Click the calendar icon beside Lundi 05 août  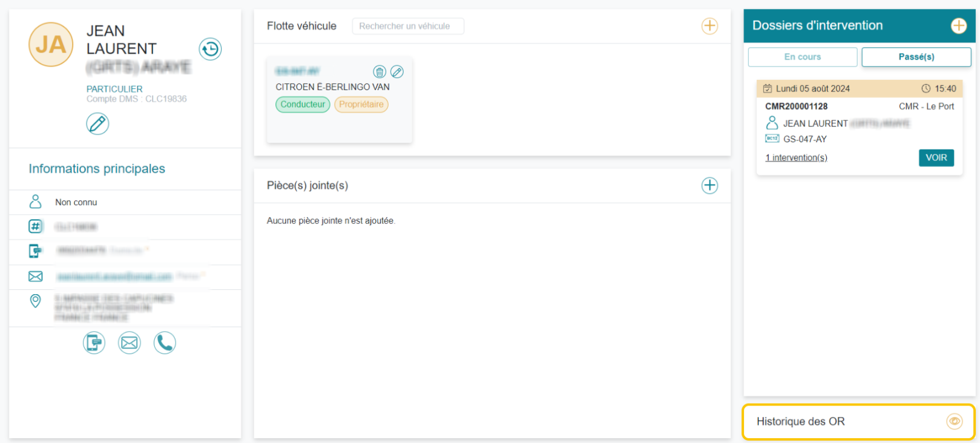[x=768, y=88]
